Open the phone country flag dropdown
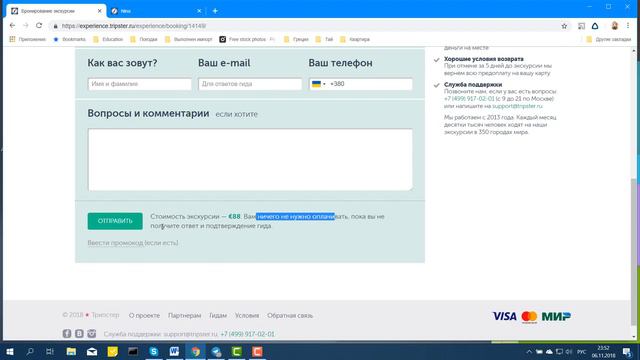This screenshot has width=640, height=360. (x=319, y=84)
